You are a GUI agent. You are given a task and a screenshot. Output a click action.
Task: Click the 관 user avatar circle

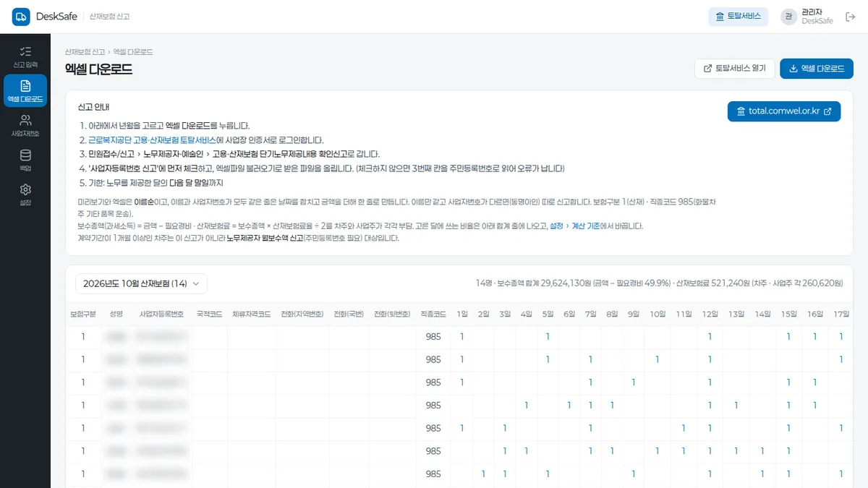pyautogui.click(x=788, y=17)
